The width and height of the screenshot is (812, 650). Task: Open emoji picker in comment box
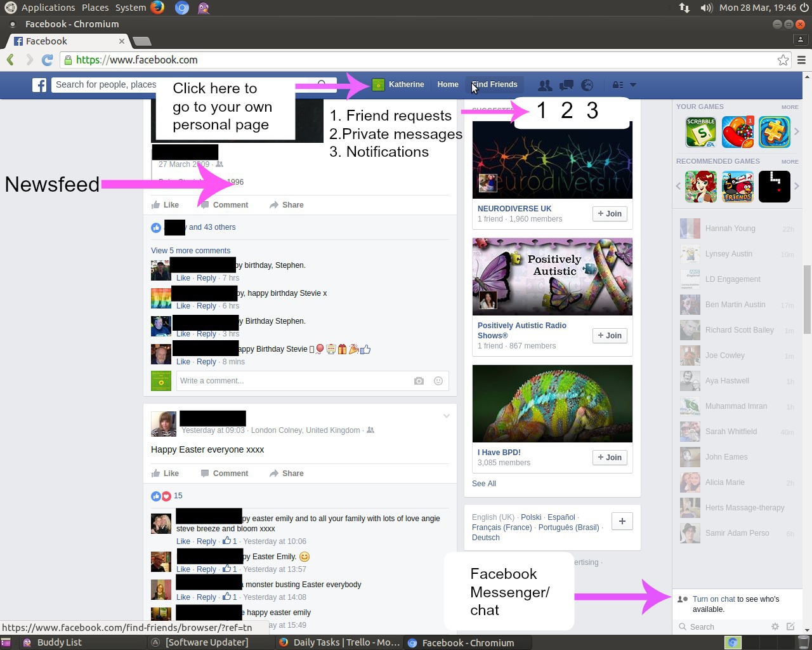coord(438,381)
